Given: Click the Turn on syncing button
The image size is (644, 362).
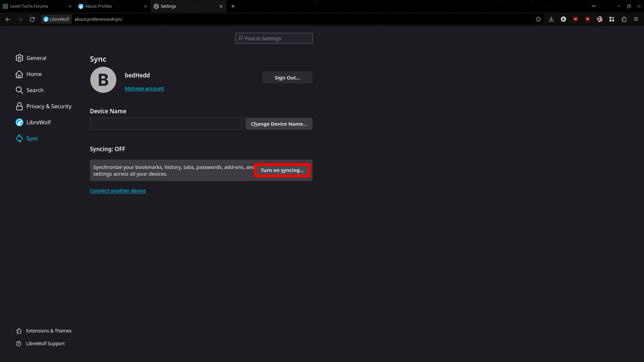Looking at the screenshot, I should pos(282,170).
